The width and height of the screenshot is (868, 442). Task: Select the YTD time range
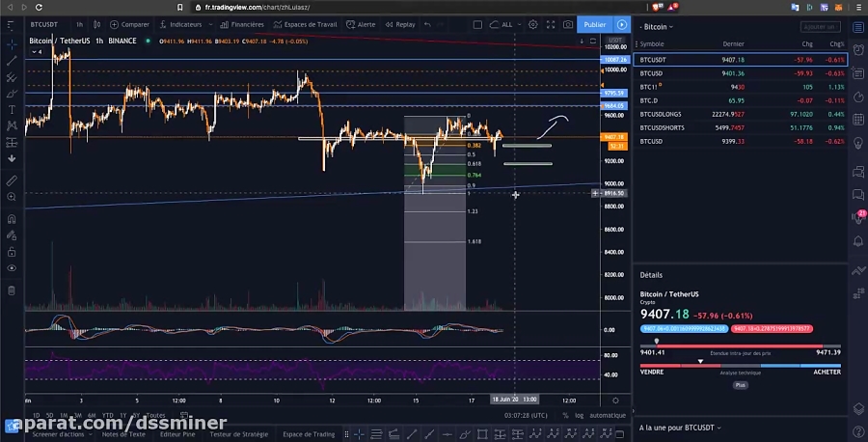(108, 415)
